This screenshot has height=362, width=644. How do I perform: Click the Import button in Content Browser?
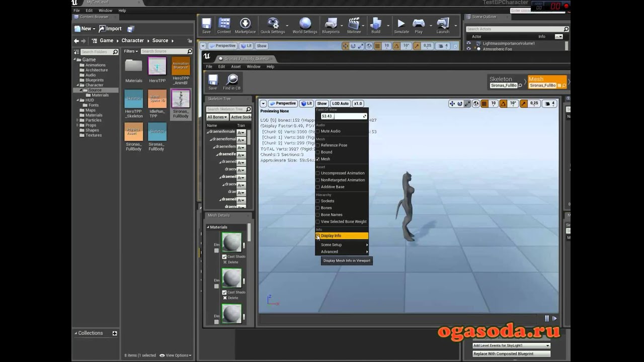(110, 29)
